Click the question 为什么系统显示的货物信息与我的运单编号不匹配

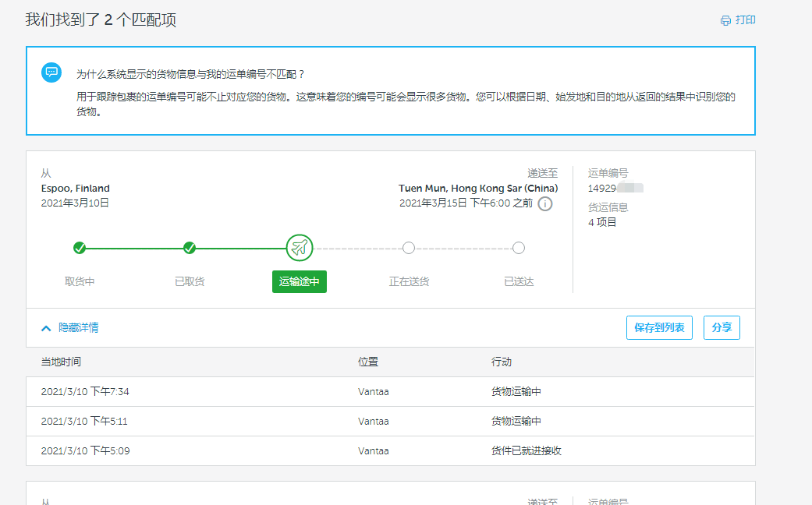(x=191, y=75)
